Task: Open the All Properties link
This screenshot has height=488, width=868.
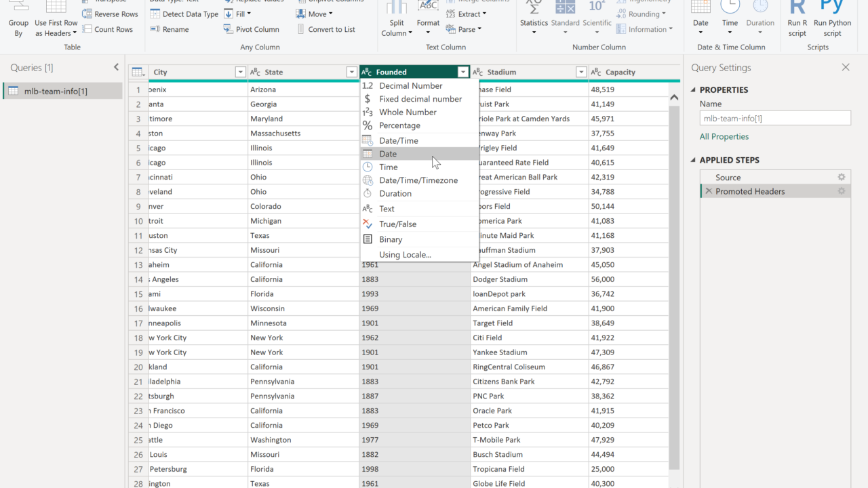Action: [x=724, y=137]
